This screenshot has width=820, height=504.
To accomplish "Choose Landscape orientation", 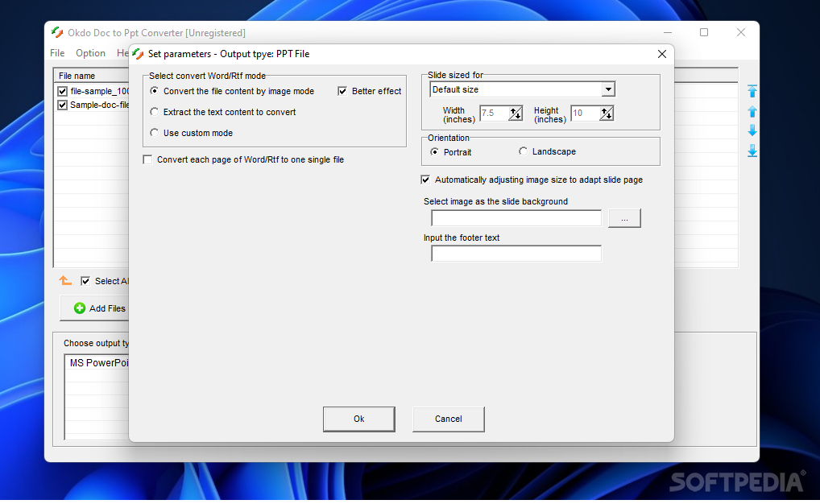I will (523, 151).
